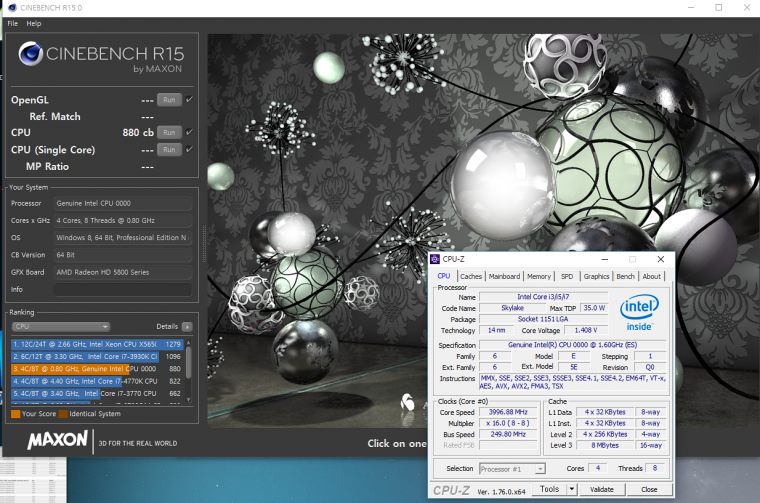Image resolution: width=760 pixels, height=503 pixels.
Task: Click the Cinebench R15 logo icon
Action: 31,53
